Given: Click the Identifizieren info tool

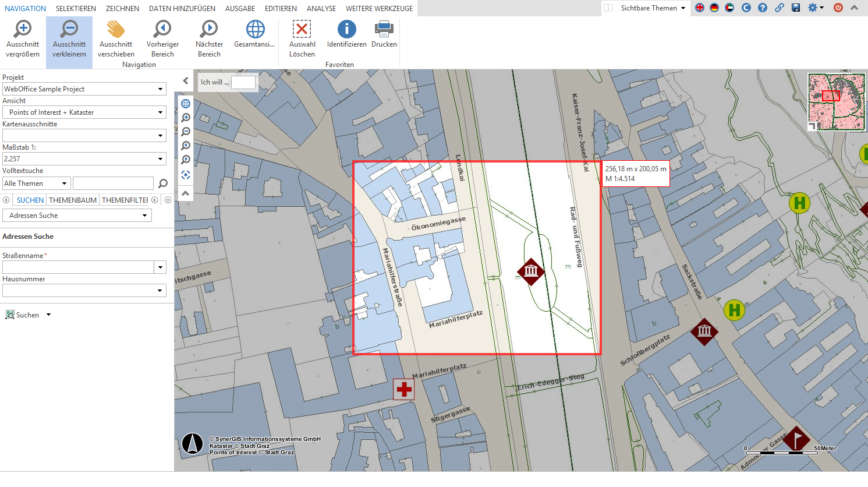Looking at the screenshot, I should 346,34.
